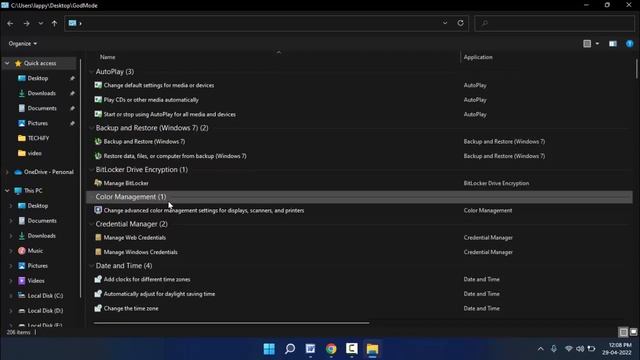Go back using the Back arrow

(10, 24)
